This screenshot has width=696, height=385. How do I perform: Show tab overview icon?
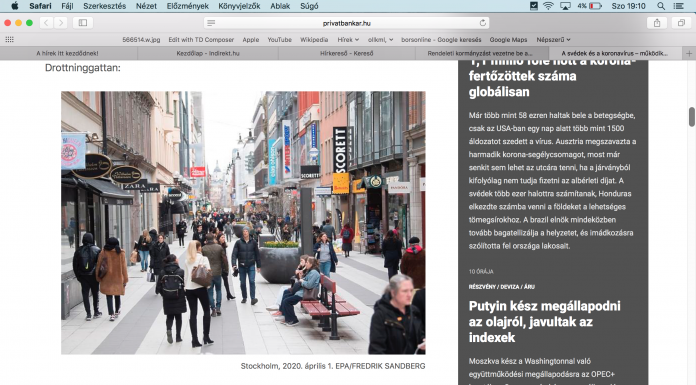tap(681, 23)
